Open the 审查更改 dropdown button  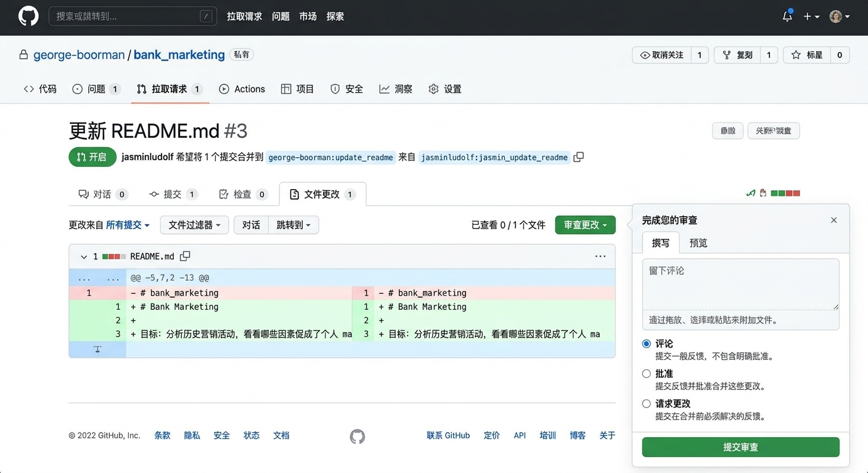pyautogui.click(x=585, y=225)
